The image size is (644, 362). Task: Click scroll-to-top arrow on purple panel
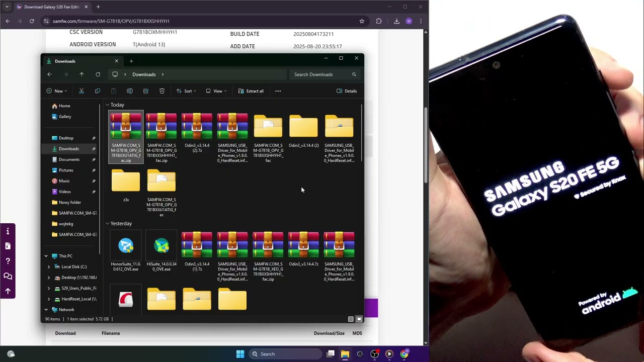click(8, 291)
